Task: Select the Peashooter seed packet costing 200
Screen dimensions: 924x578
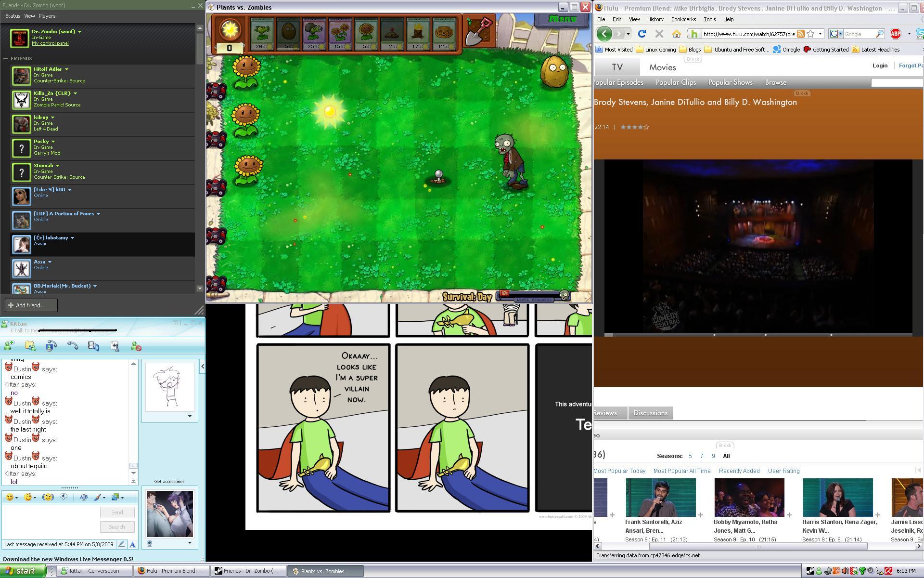Action: coord(262,34)
